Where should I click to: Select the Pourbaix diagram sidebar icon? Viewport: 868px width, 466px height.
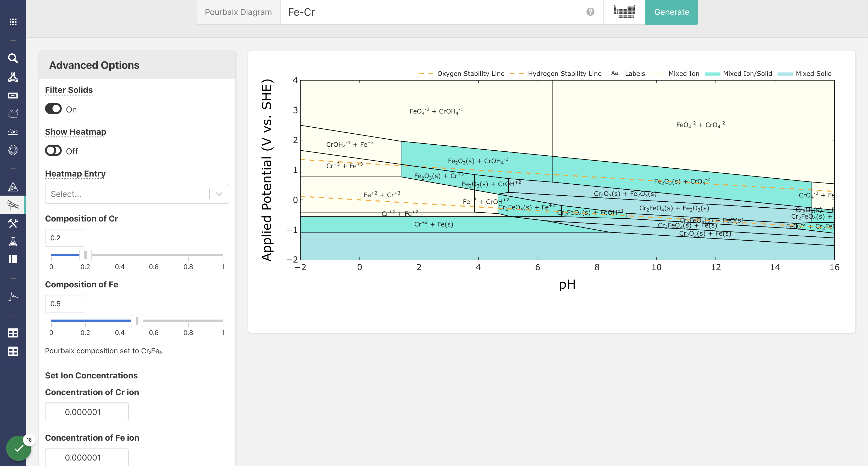(13, 204)
